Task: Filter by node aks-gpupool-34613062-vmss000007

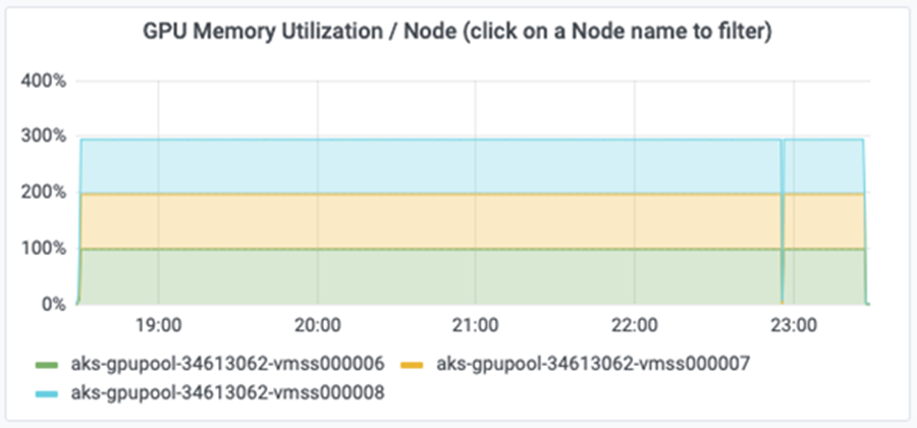Action: pos(593,365)
